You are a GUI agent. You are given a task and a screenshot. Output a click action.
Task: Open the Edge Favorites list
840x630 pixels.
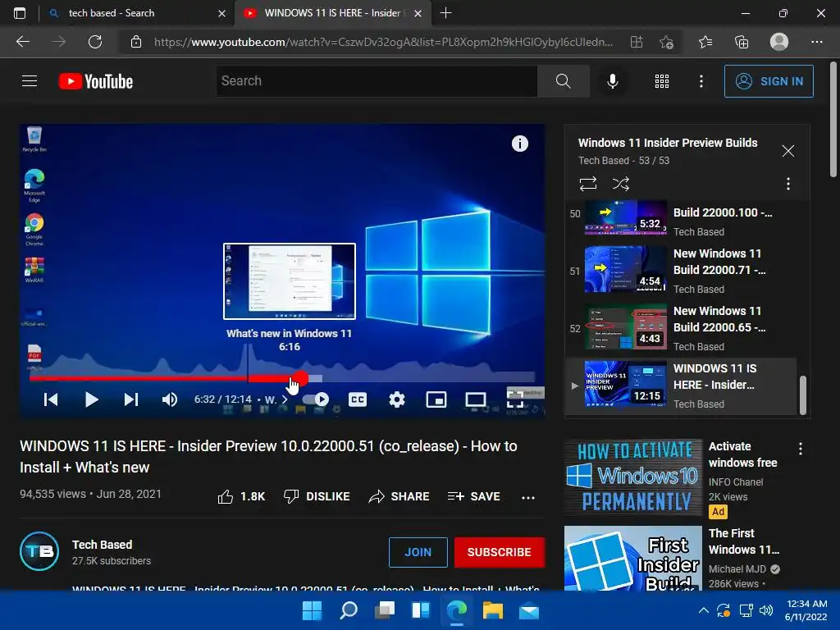click(x=705, y=42)
